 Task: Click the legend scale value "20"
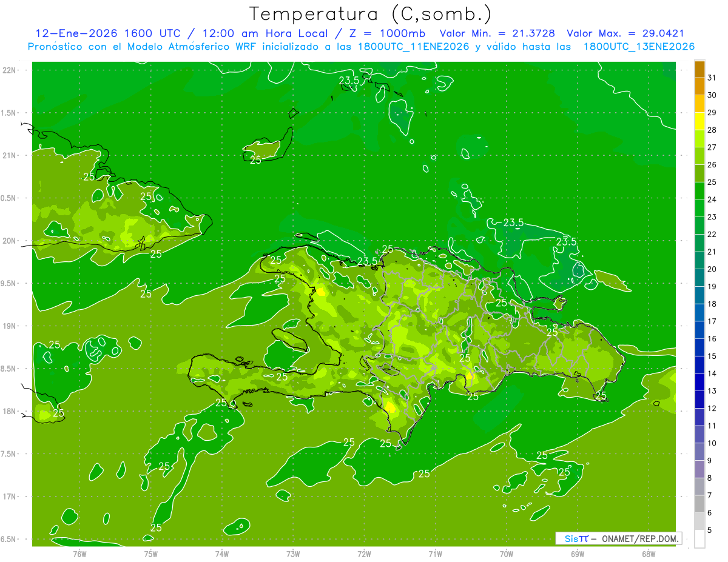pyautogui.click(x=712, y=269)
